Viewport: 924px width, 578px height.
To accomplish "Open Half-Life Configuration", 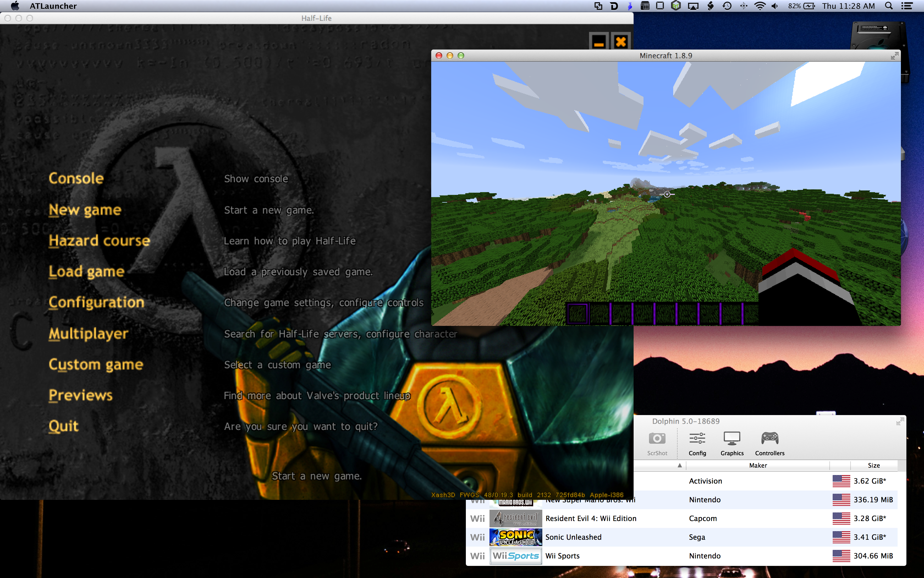I will tap(96, 302).
